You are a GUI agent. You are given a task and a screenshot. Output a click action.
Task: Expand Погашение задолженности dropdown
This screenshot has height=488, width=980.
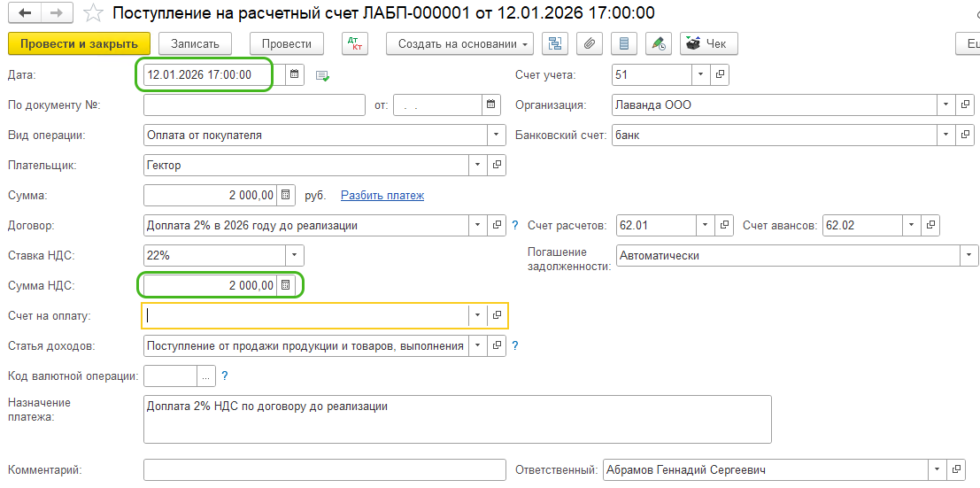(964, 255)
